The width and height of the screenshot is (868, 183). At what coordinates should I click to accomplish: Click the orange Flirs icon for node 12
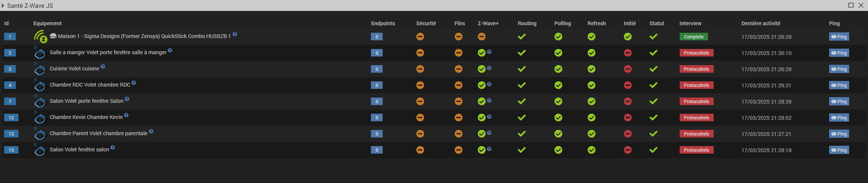point(459,117)
